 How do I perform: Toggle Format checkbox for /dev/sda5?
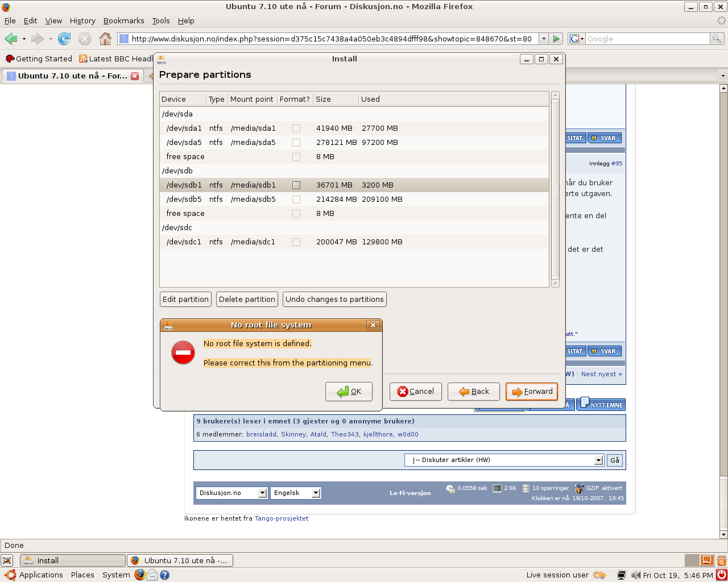tap(296, 143)
